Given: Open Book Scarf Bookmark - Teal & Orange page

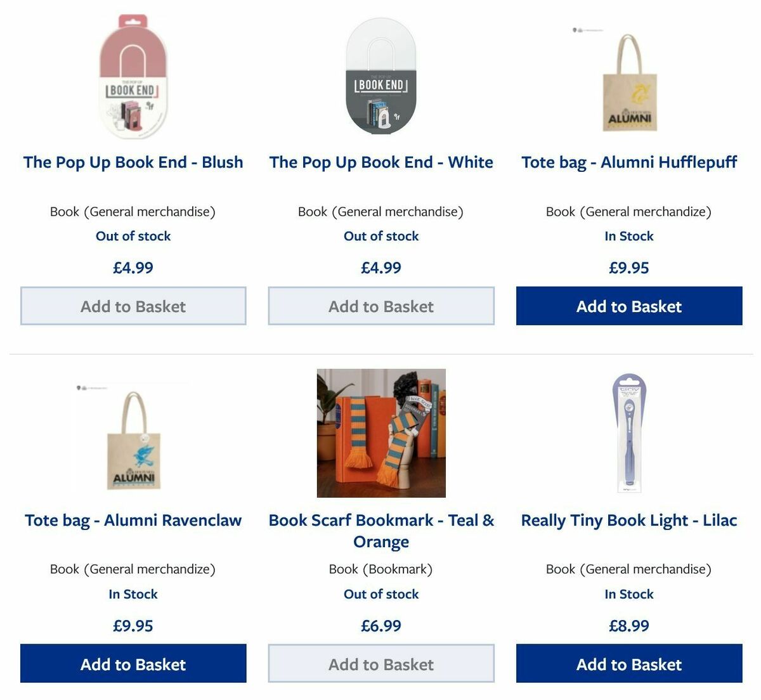Looking at the screenshot, I should click(x=380, y=531).
